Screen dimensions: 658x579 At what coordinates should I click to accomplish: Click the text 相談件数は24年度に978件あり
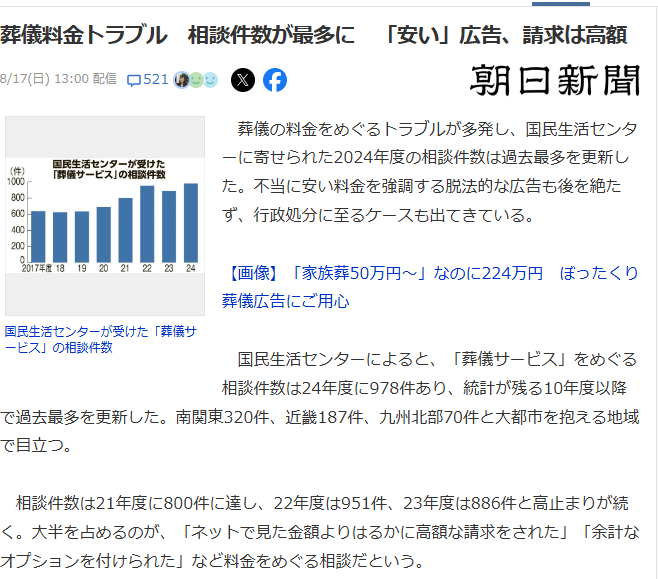[333, 388]
